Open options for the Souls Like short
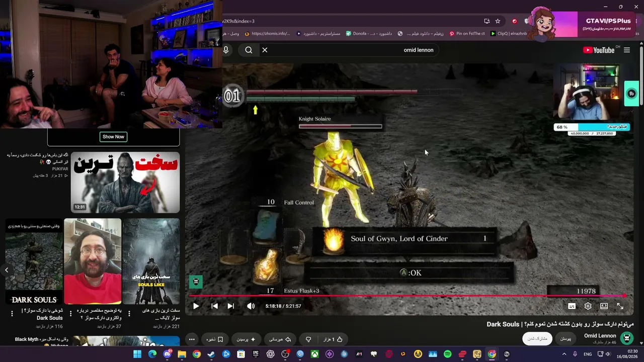This screenshot has width=644, height=362. coord(129,313)
